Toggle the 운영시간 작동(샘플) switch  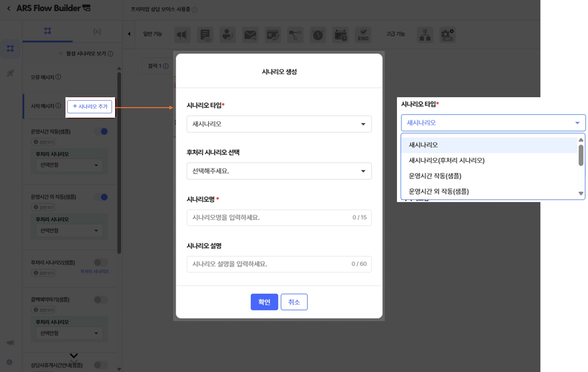point(101,132)
